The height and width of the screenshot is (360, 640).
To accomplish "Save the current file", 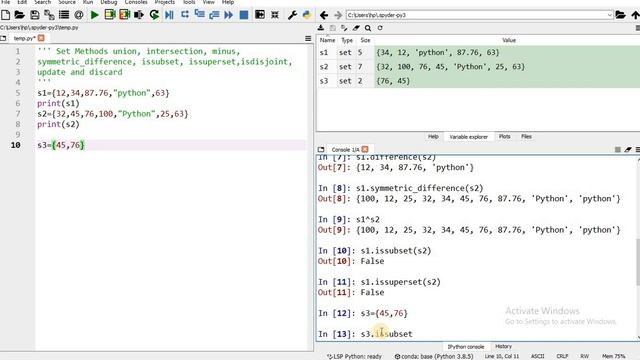I will tap(35, 15).
